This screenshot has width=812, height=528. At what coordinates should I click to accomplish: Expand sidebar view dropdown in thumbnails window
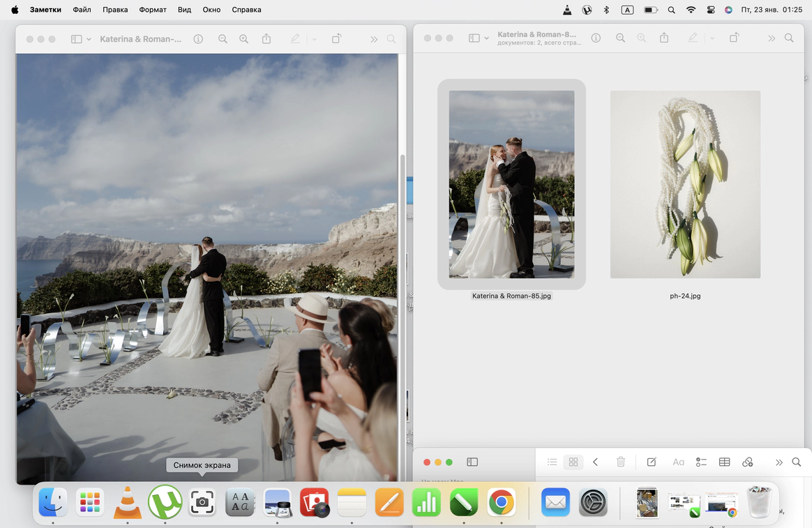(486, 38)
